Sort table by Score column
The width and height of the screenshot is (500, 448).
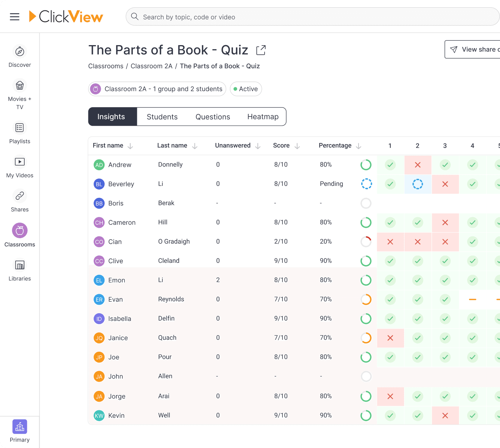[297, 146]
